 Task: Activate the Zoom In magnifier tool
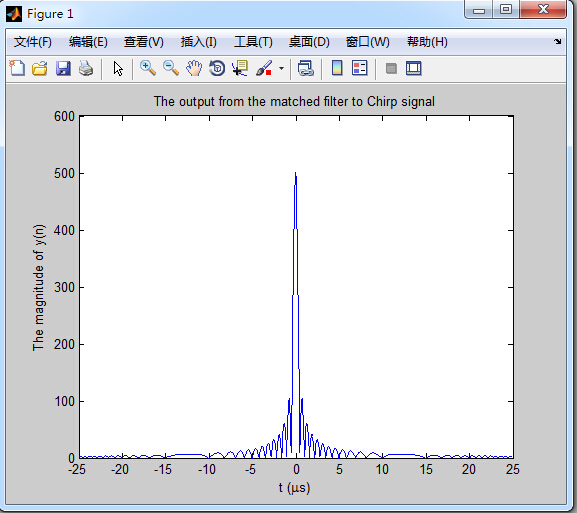point(148,68)
